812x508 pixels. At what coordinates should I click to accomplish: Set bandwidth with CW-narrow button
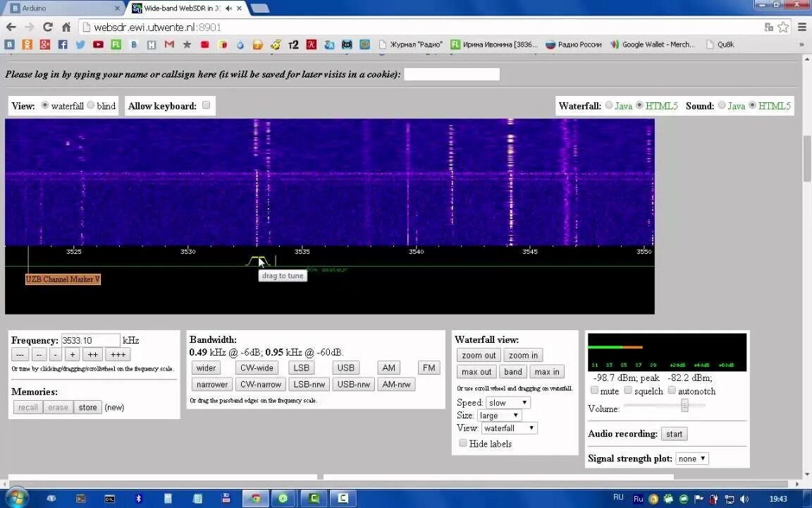261,384
